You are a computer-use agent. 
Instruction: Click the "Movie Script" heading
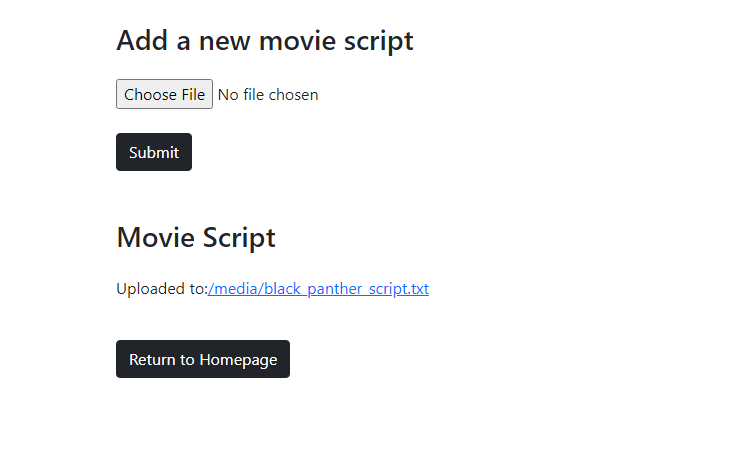pos(196,238)
